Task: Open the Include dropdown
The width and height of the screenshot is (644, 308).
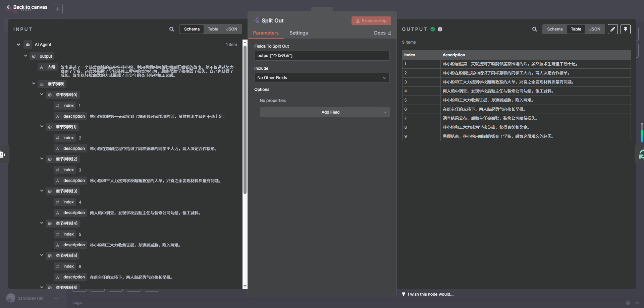Action: (322, 78)
